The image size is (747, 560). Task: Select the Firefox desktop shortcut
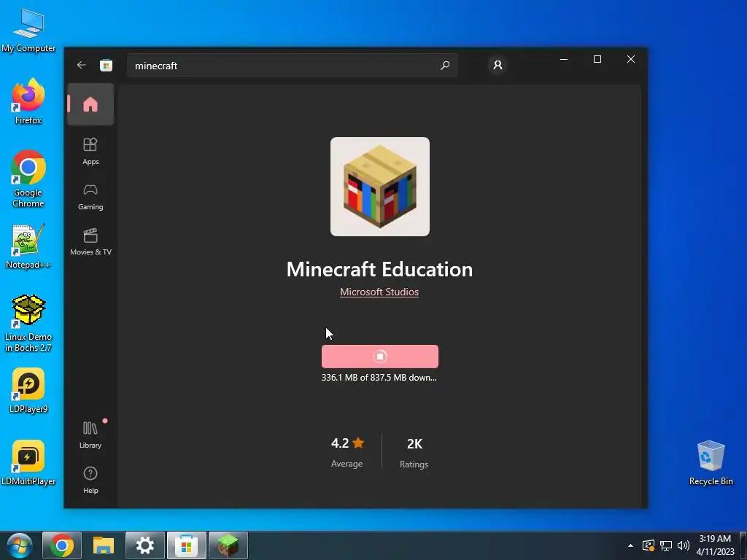point(28,101)
